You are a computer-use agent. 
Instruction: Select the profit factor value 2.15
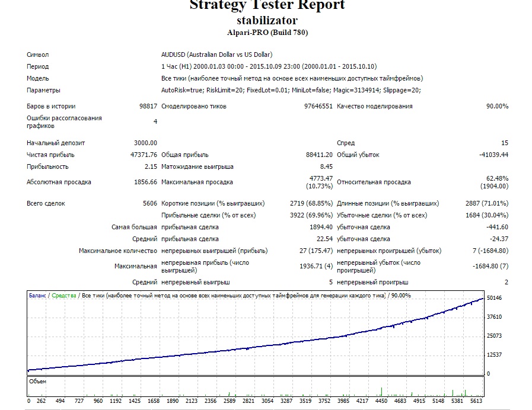pyautogui.click(x=151, y=166)
